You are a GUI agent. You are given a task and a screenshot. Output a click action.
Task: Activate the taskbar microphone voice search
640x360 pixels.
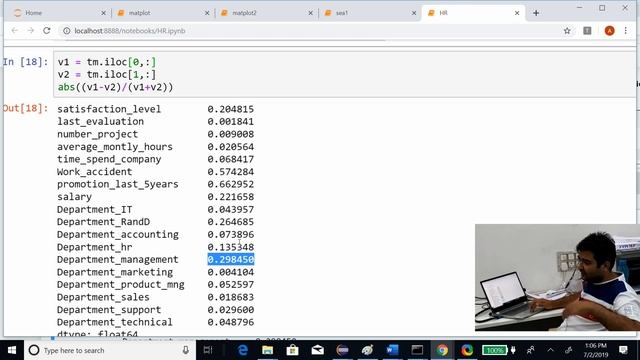click(x=186, y=350)
